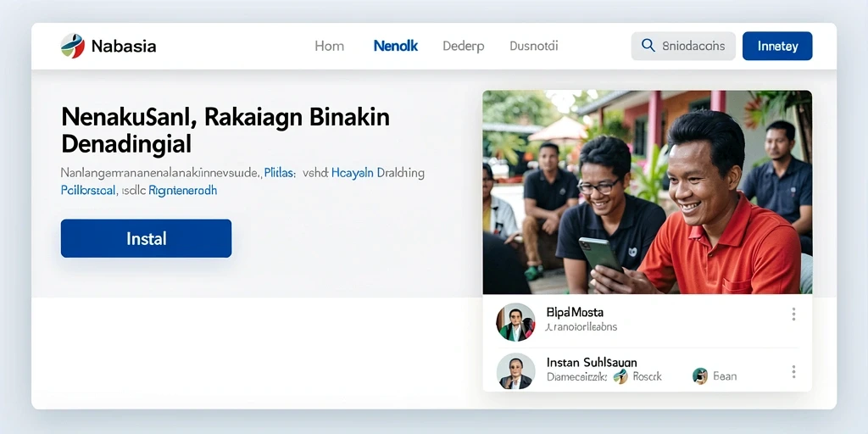The image size is (868, 434).
Task: Click the Roscck label
Action: 647,377
